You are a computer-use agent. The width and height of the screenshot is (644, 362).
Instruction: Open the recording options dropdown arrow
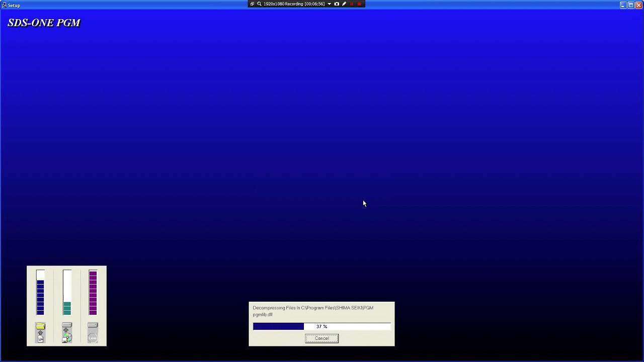[329, 4]
